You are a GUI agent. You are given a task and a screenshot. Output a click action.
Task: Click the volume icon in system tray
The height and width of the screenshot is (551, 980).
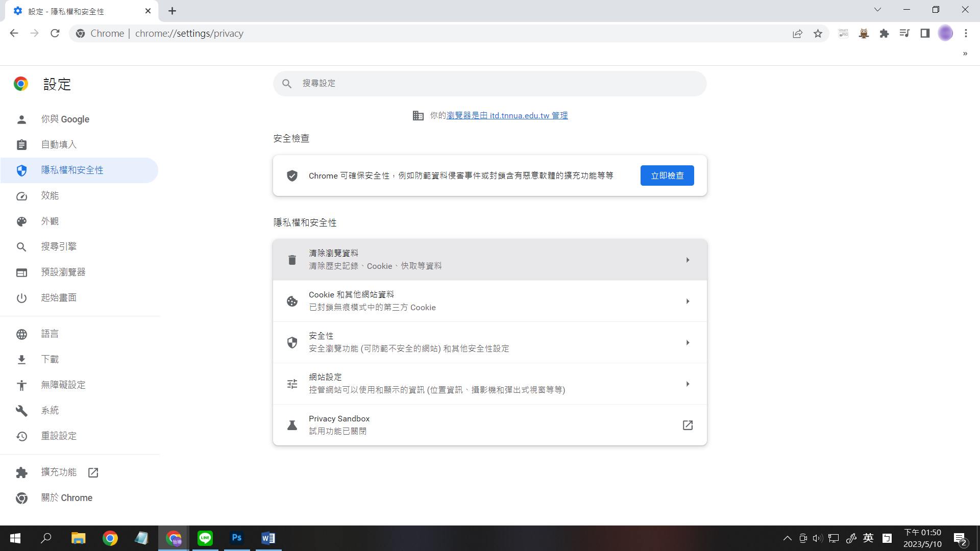[818, 538]
